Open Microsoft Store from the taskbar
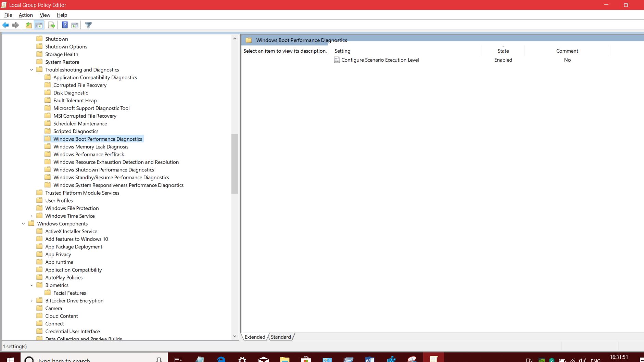644x362 pixels. coord(306,359)
